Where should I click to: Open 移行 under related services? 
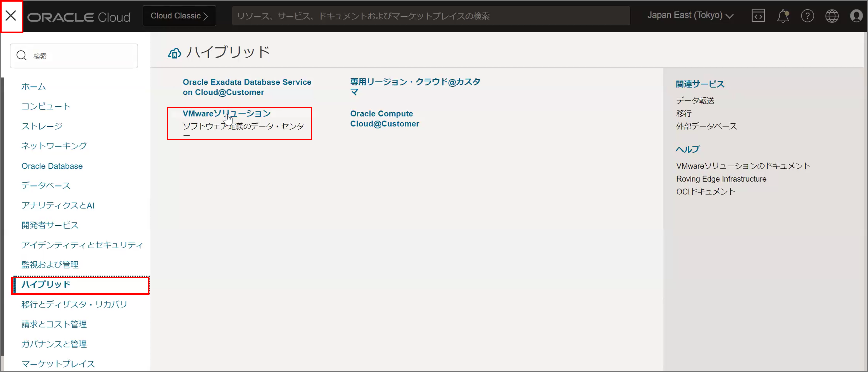(x=684, y=113)
